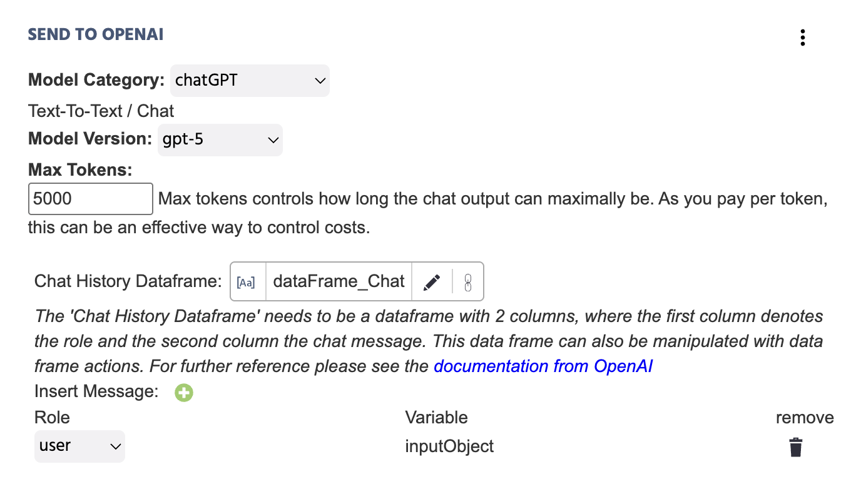The height and width of the screenshot is (504, 846).
Task: Open the Role selector showing user
Action: pos(79,446)
